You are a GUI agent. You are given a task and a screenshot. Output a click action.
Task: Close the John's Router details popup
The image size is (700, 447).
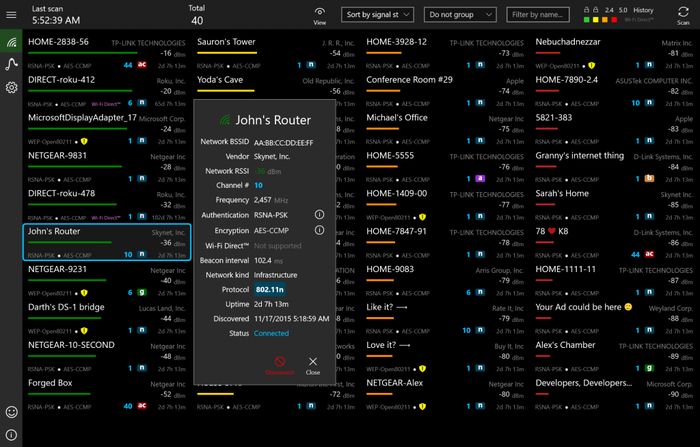coord(313,366)
